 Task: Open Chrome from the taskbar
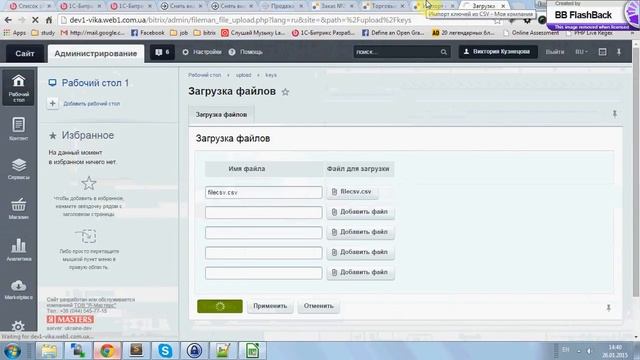(107, 351)
